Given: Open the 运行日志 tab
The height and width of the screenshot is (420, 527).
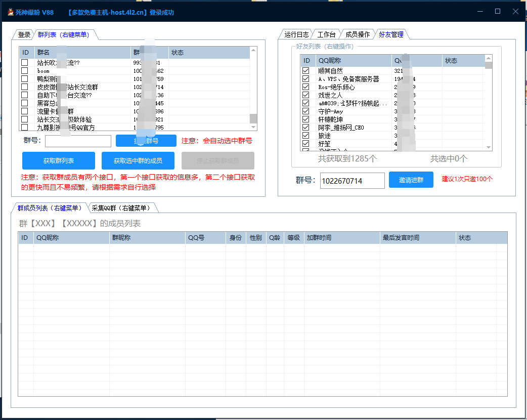Looking at the screenshot, I should pyautogui.click(x=296, y=35).
